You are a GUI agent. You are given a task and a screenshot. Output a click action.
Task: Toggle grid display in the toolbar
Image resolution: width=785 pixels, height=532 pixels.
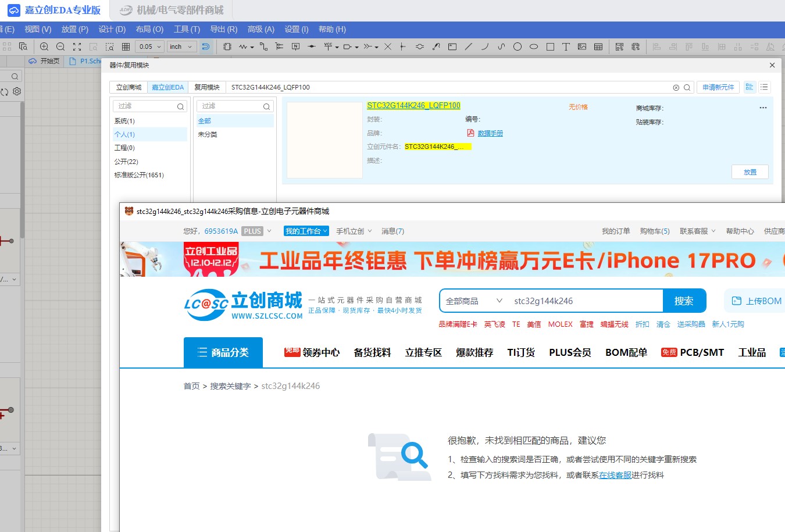pyautogui.click(x=126, y=47)
